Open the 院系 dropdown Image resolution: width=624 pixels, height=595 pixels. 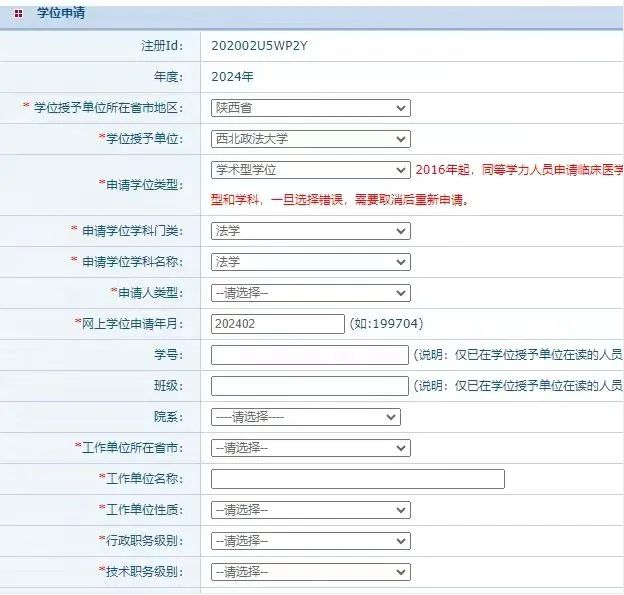(305, 417)
